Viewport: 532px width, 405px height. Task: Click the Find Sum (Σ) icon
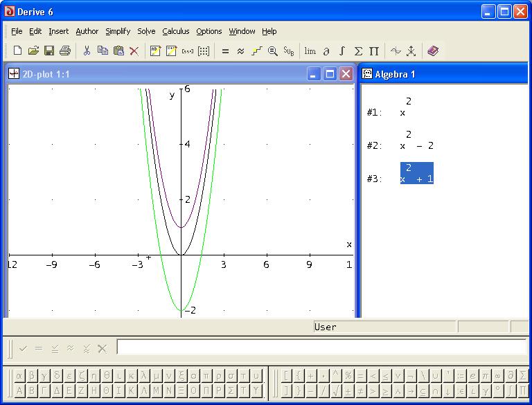coord(358,51)
